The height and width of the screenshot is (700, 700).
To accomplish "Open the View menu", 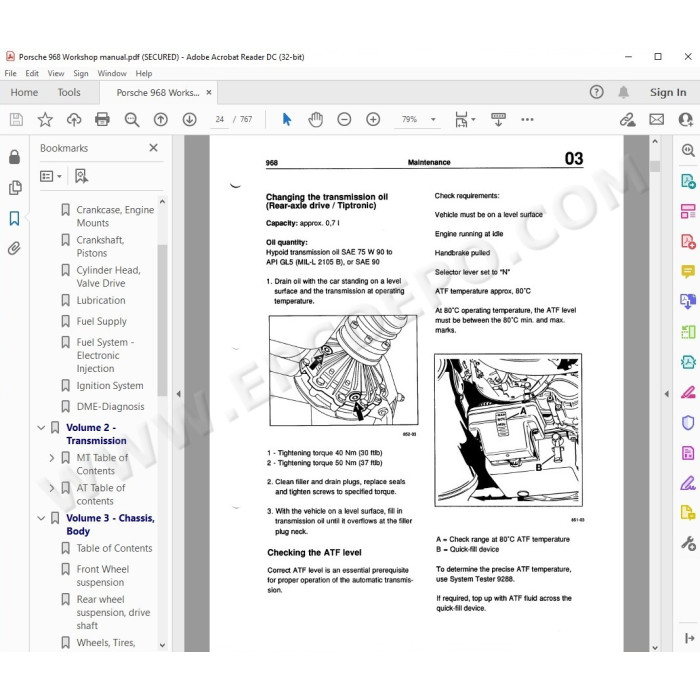I will [x=56, y=73].
